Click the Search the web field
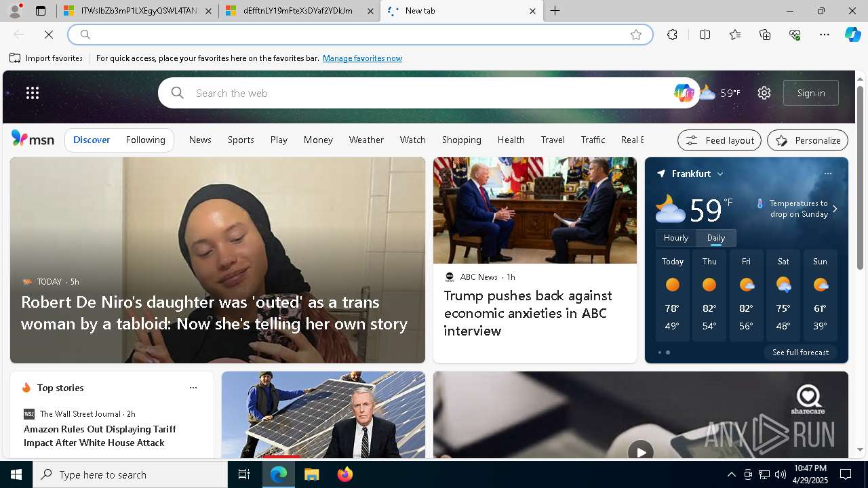Image resolution: width=868 pixels, height=488 pixels. click(x=427, y=93)
